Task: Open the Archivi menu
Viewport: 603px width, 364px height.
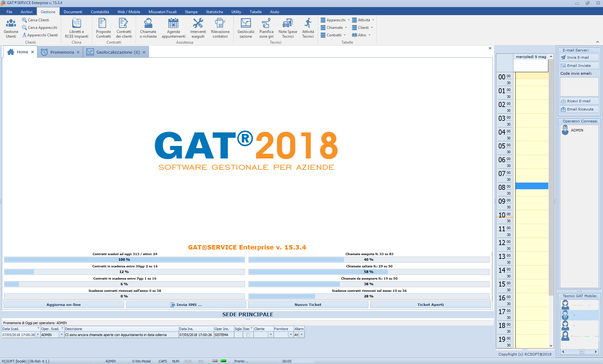Action: (26, 12)
